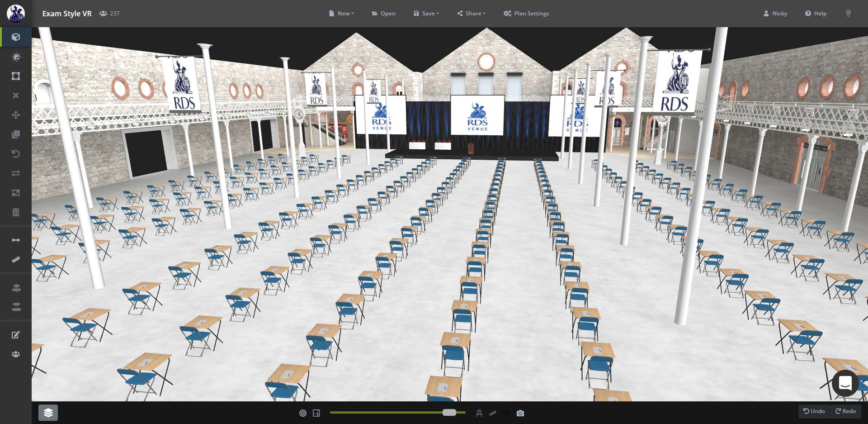Click the distribute vertical align icon
Image resolution: width=868 pixels, height=424 pixels.
(x=16, y=307)
